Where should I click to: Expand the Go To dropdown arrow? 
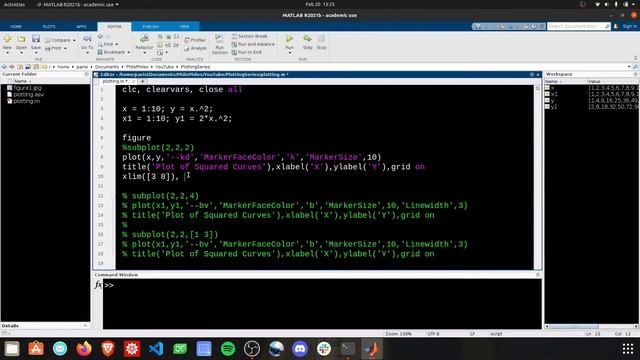pos(87,53)
